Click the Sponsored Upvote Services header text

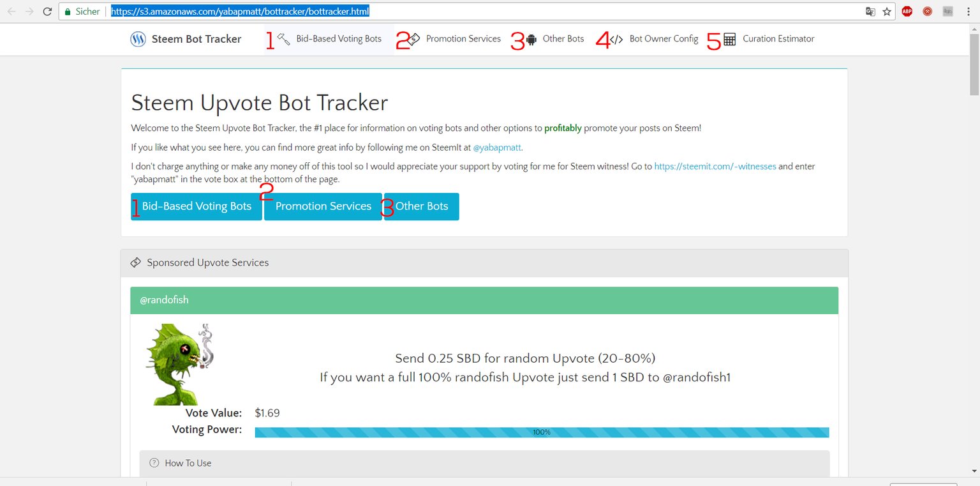(207, 262)
